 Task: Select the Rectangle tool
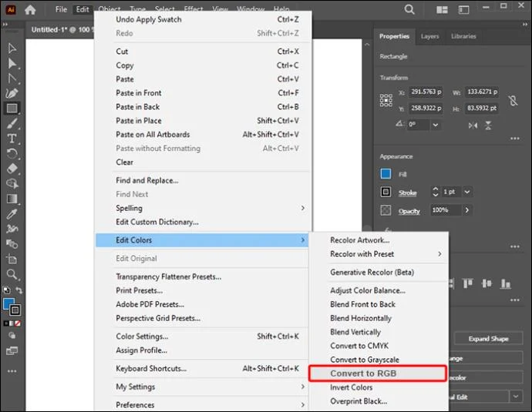pyautogui.click(x=12, y=109)
